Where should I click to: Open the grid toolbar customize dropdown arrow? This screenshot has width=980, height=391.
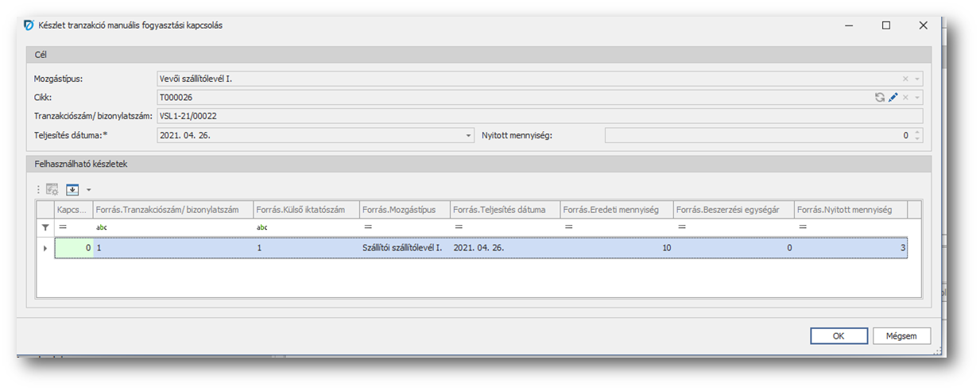coord(87,190)
